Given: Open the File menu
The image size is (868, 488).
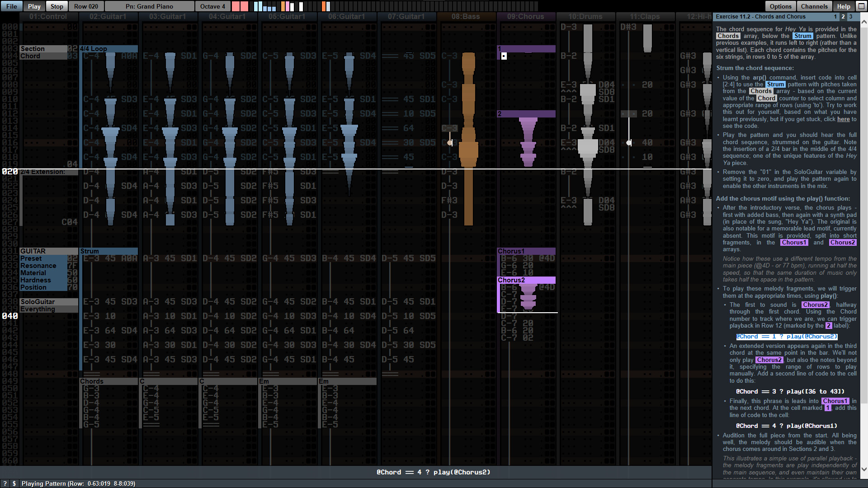Looking at the screenshot, I should point(10,6).
